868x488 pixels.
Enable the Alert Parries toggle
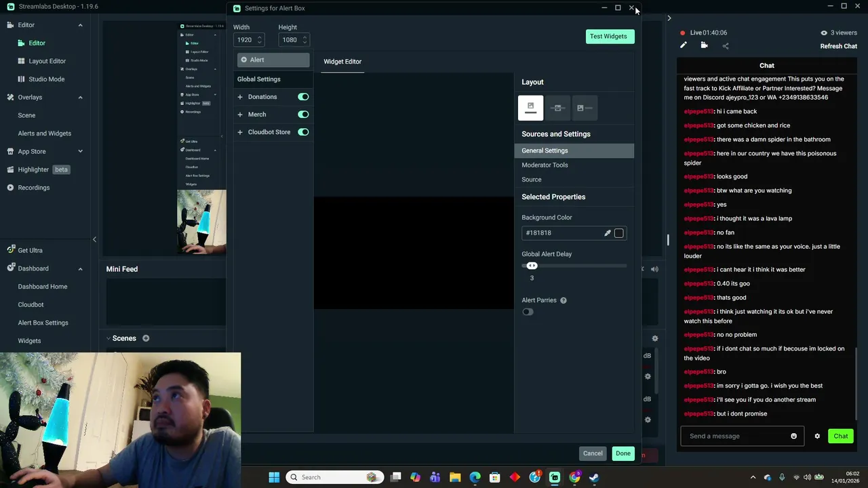528,312
